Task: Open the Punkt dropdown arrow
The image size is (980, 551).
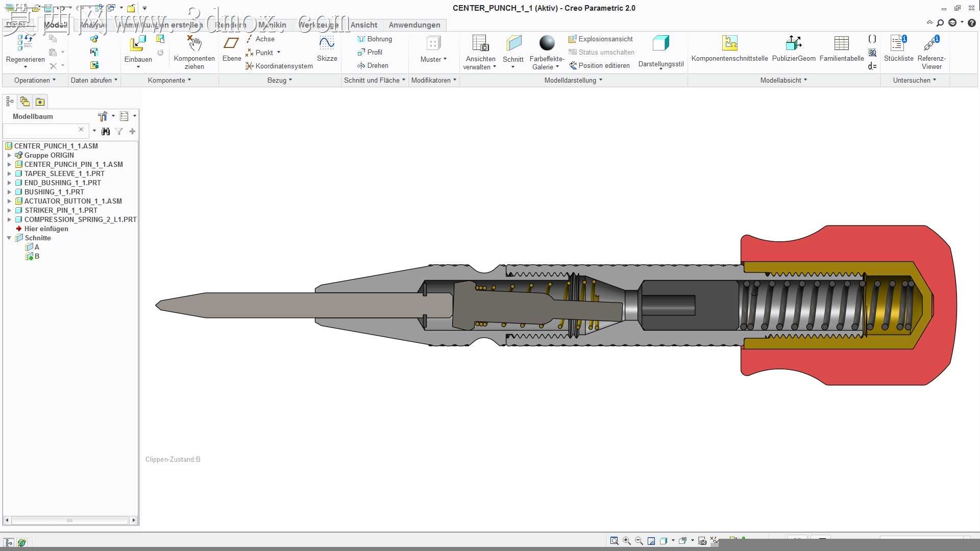Action: click(279, 52)
